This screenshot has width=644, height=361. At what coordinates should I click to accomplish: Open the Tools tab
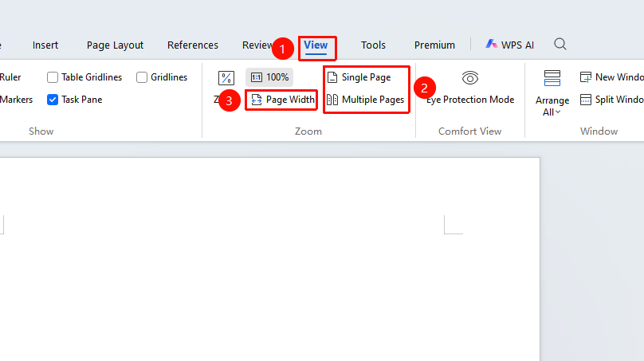tap(373, 45)
